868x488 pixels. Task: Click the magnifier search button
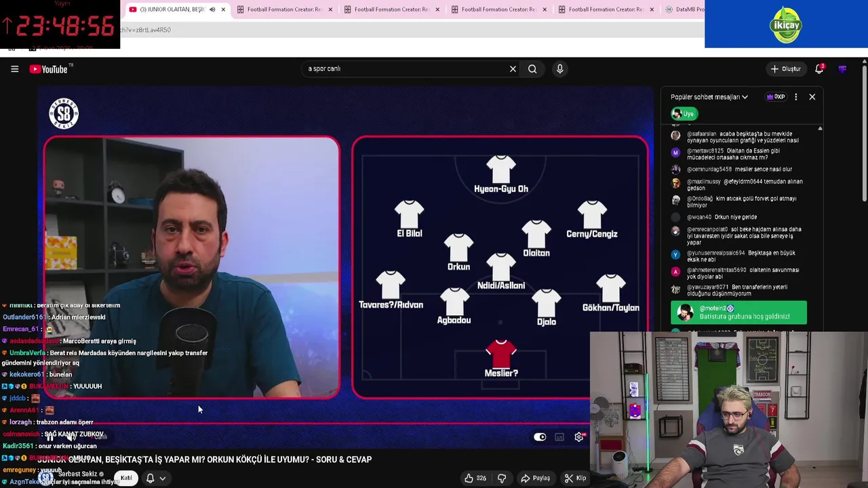coord(532,68)
